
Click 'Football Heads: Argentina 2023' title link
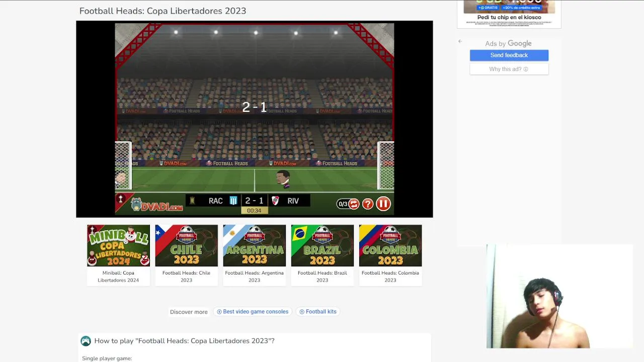click(x=254, y=277)
